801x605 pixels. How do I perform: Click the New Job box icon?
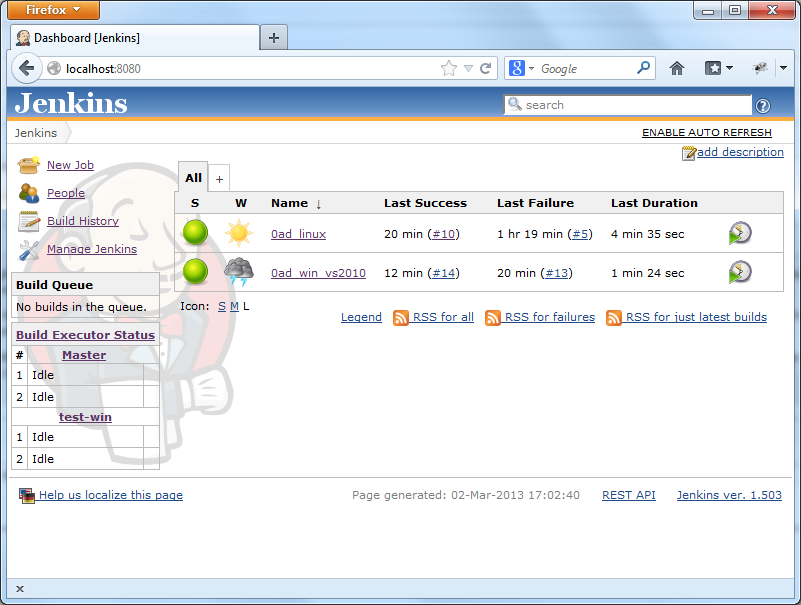[29, 165]
